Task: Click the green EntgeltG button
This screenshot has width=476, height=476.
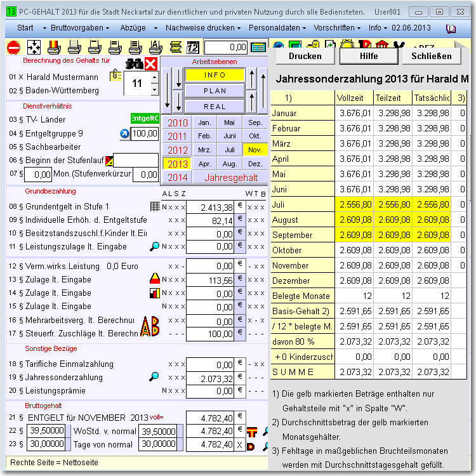Action: tap(145, 118)
